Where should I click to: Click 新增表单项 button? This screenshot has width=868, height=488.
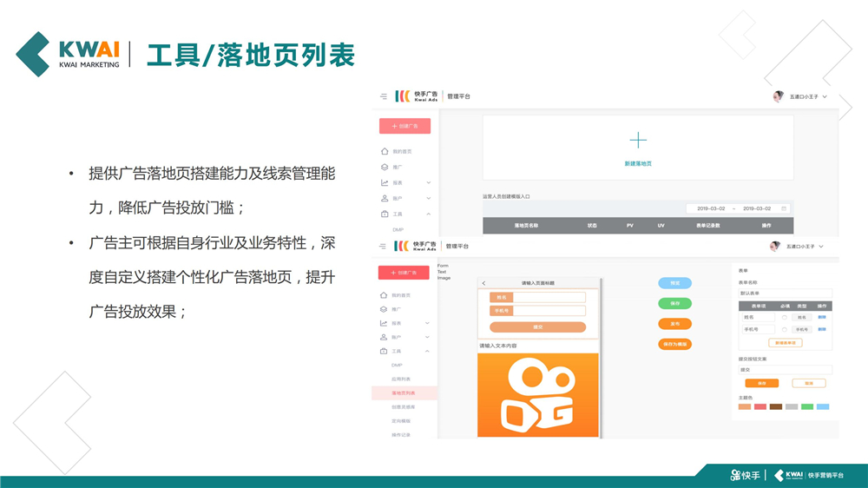tap(786, 343)
